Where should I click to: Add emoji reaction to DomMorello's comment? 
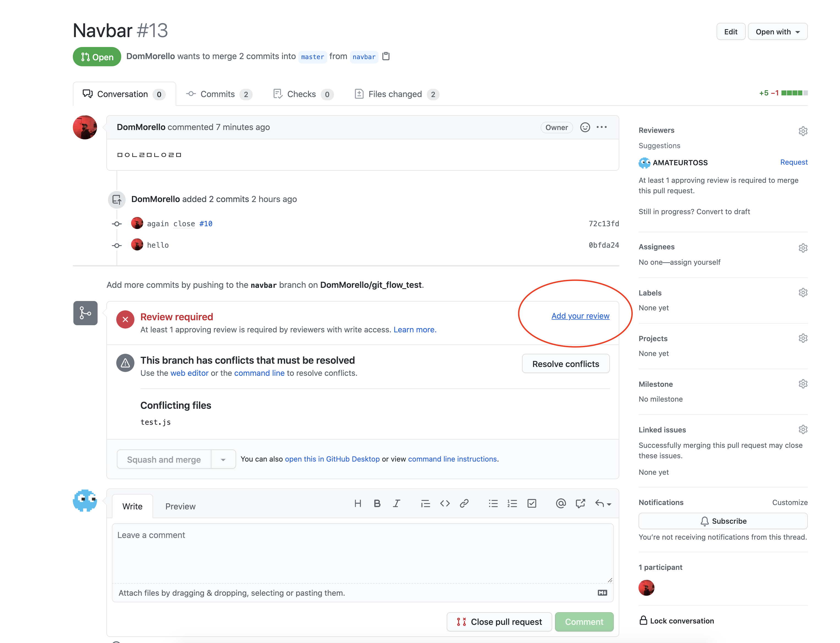tap(585, 128)
